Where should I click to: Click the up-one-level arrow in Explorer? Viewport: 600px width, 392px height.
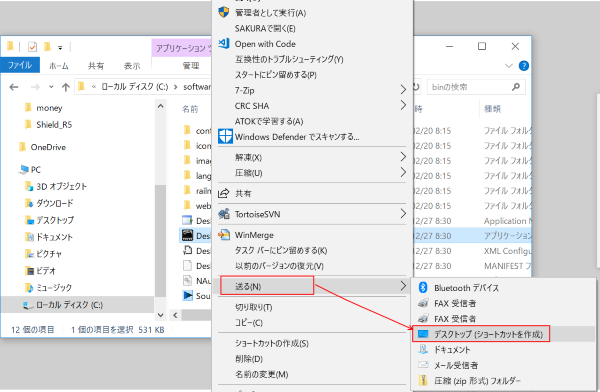pyautogui.click(x=66, y=87)
